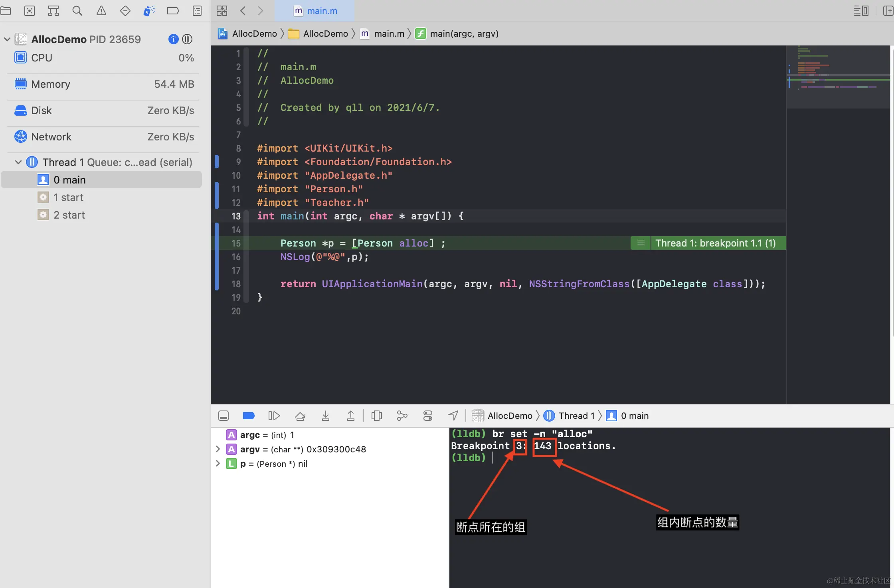Click the NSLog statement on line 16

pyautogui.click(x=324, y=257)
